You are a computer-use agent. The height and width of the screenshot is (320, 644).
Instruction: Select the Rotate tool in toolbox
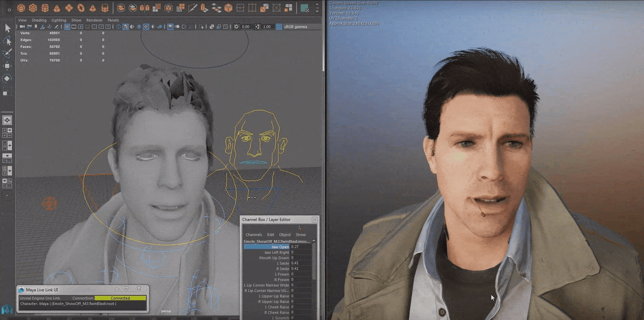coord(7,78)
